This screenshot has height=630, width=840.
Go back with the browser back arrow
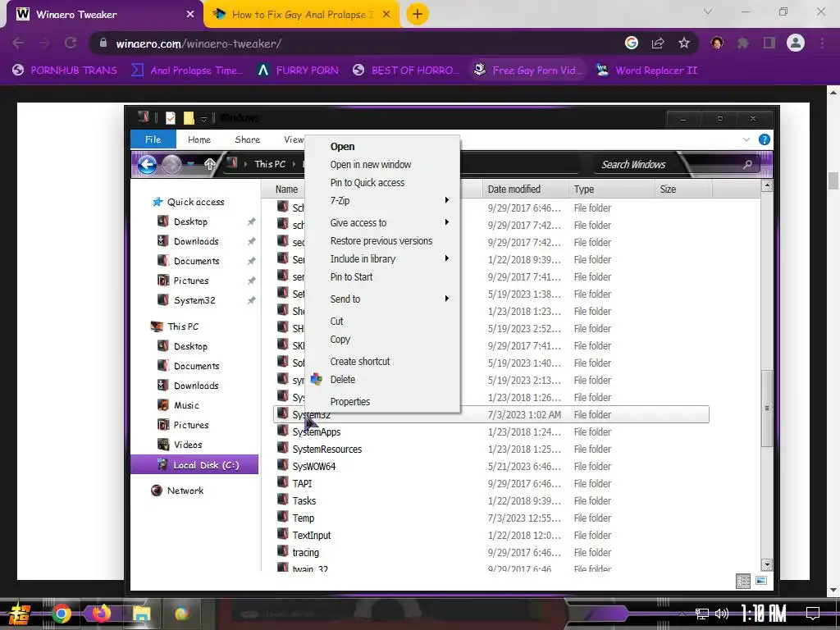(x=18, y=43)
